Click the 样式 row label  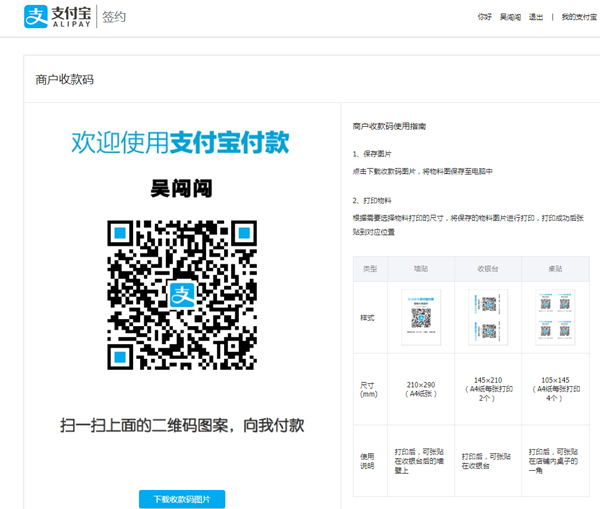click(x=367, y=318)
